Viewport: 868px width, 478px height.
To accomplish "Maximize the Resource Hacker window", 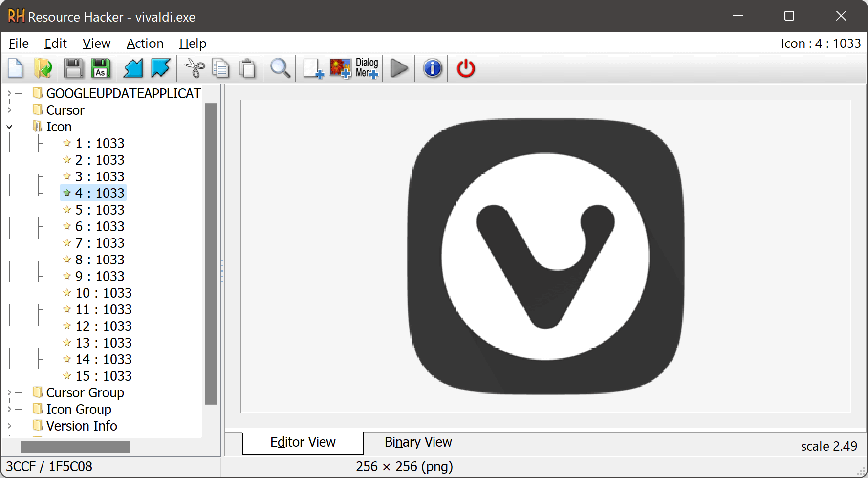I will (789, 16).
